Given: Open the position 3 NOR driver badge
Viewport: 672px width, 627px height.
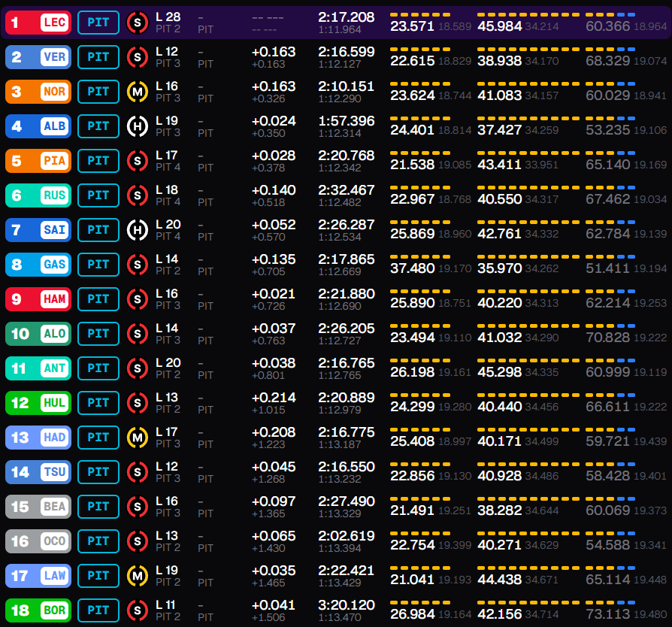Looking at the screenshot, I should [x=38, y=92].
